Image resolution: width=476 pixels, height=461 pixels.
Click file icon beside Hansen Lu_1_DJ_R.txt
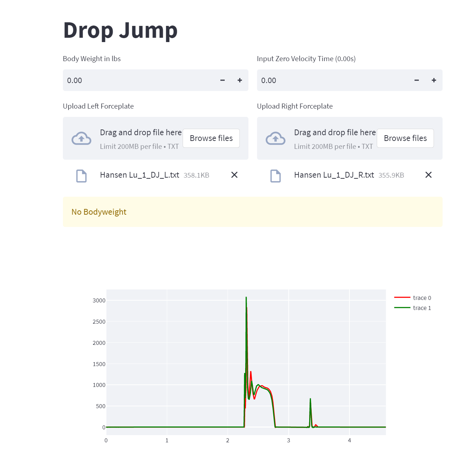pos(276,176)
